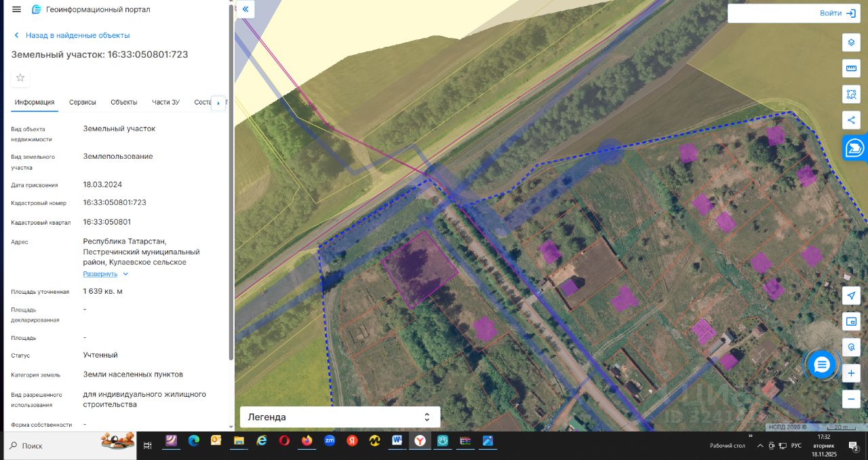The image size is (868, 460).
Task: Zoom in on the map
Action: [851, 373]
